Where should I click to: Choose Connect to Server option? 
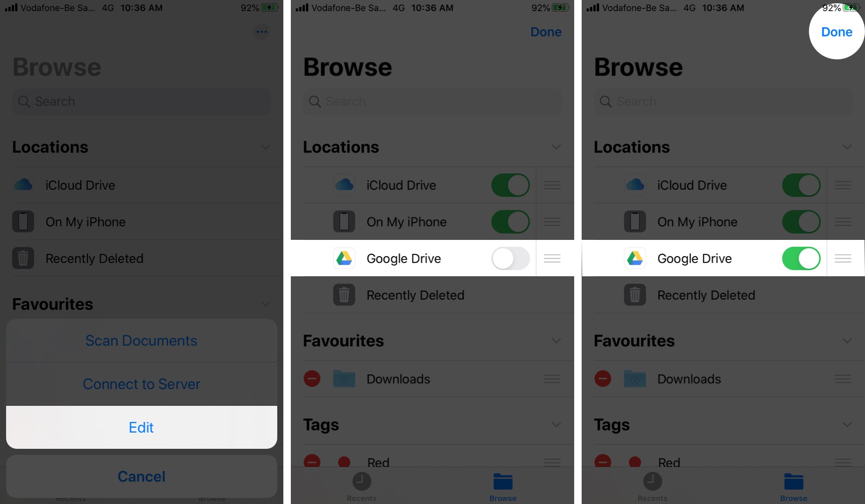(x=141, y=384)
